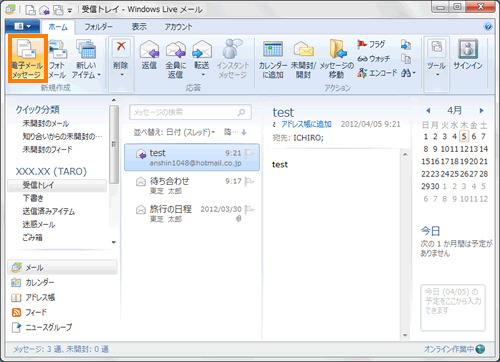Switch to the 表示 ribbon tab
This screenshot has width=500, height=362.
[139, 27]
